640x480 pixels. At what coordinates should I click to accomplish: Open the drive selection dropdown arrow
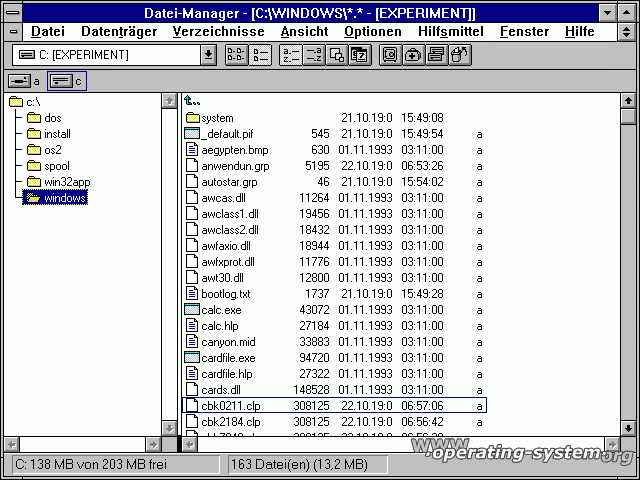tap(208, 55)
